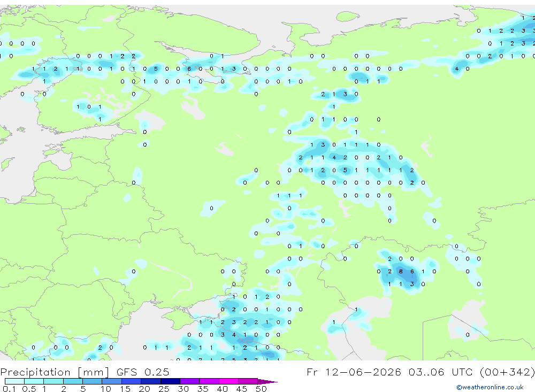The height and width of the screenshot is (392, 535).
Task: Pick the legend swatch between 10 and 15
Action: point(112,381)
